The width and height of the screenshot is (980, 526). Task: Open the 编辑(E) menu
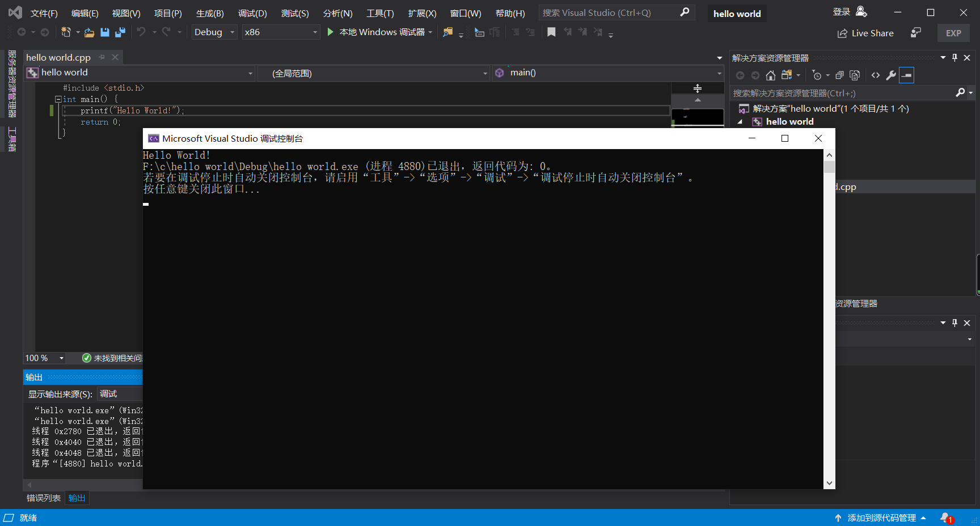85,13
